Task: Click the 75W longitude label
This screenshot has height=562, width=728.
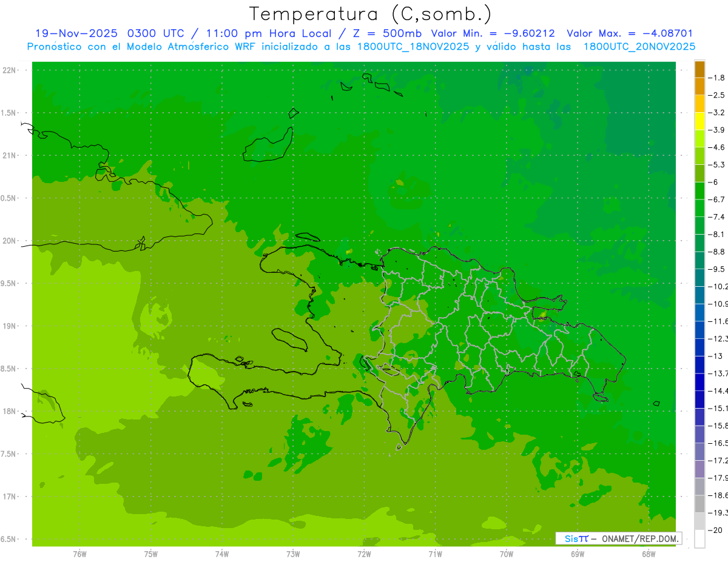Action: [151, 554]
